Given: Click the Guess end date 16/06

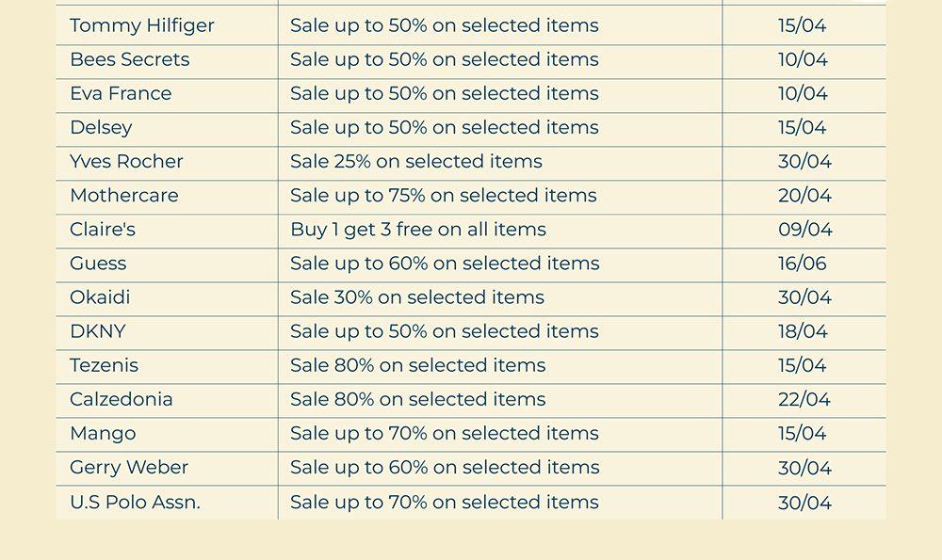Looking at the screenshot, I should point(802,263).
